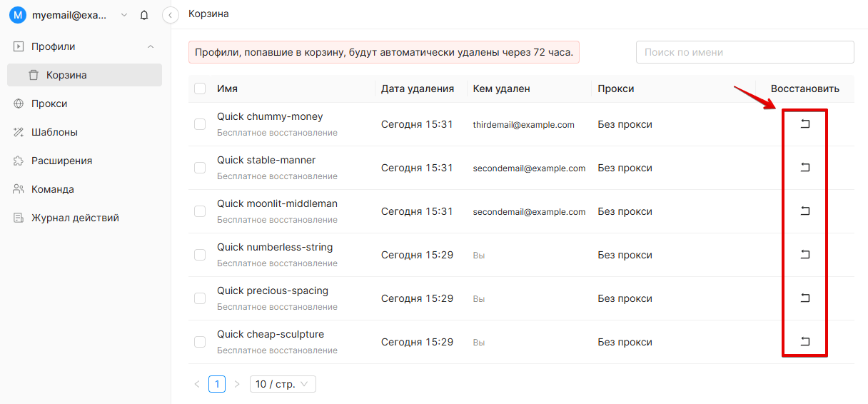Click the Прокси column header

pyautogui.click(x=616, y=89)
